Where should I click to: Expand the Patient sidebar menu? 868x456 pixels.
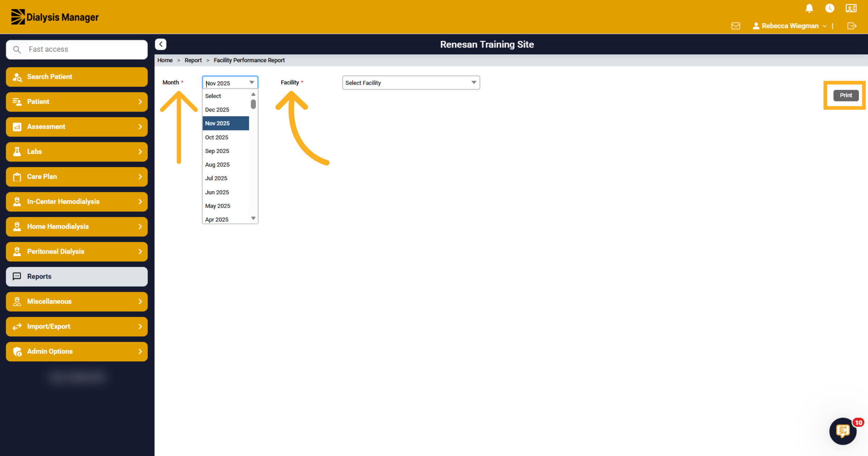[x=77, y=102]
